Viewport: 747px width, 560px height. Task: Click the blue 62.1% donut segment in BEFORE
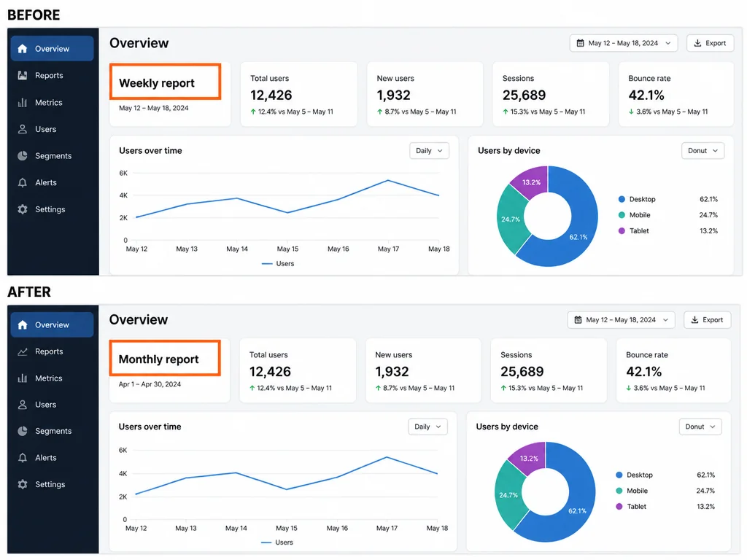pyautogui.click(x=584, y=214)
